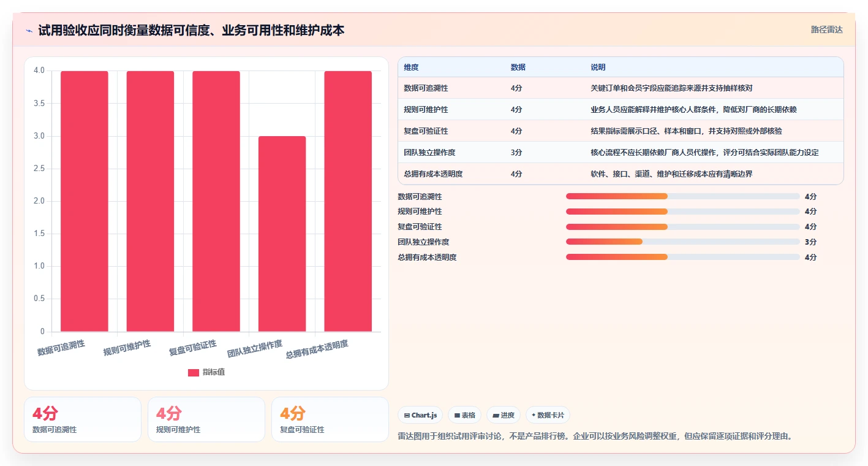Click the 维度 column header
Viewport: 868px width, 466px height.
tap(412, 67)
